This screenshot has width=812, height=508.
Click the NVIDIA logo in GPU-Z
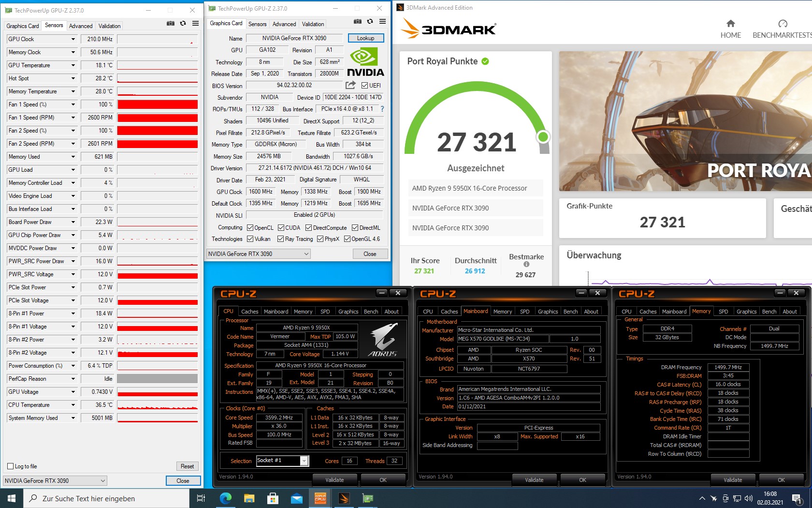pos(365,62)
